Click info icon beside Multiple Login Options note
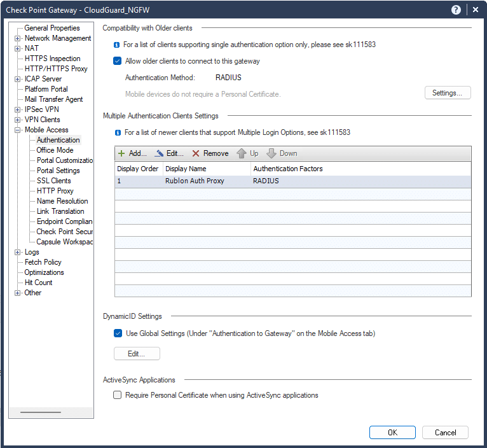The height and width of the screenshot is (448, 487). [x=116, y=133]
